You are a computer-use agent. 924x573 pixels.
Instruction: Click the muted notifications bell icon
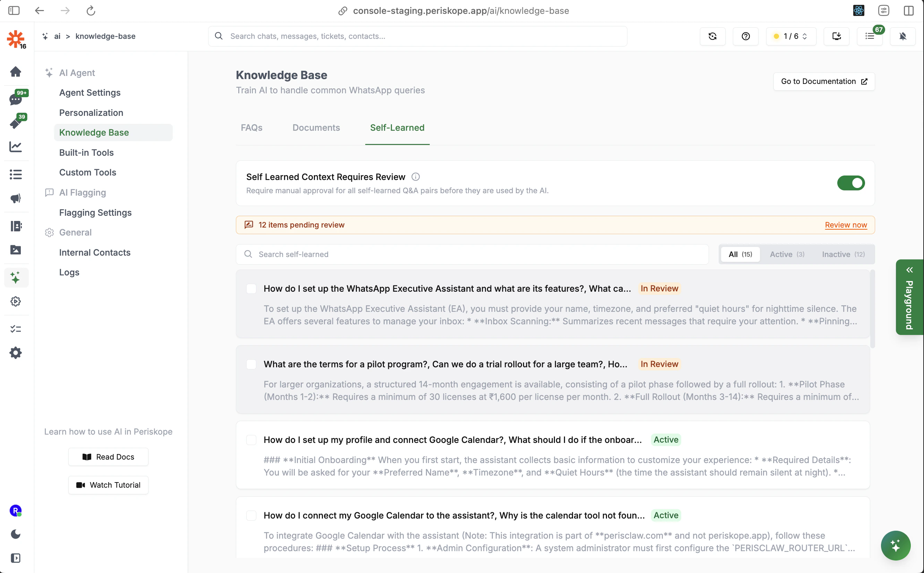(902, 36)
